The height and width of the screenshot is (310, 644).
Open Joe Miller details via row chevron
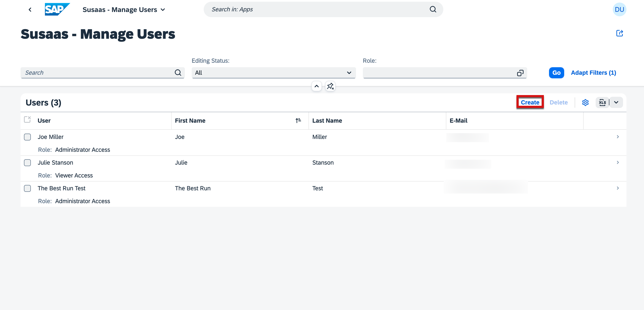click(x=617, y=137)
